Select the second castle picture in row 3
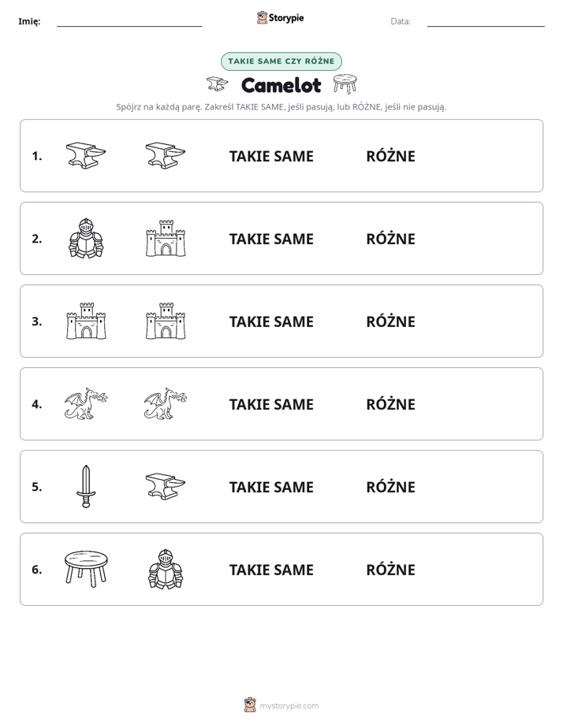 click(x=166, y=321)
